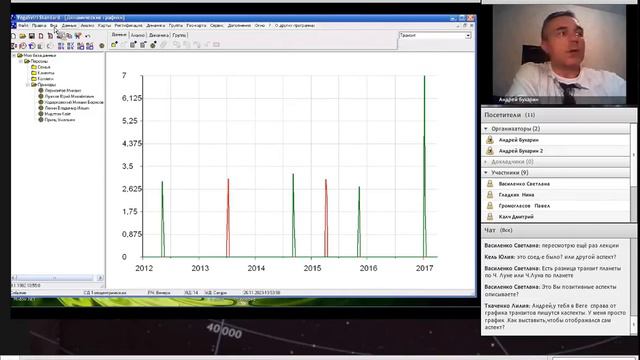
Task: Click the tall green spike at 2017
Action: click(424, 166)
